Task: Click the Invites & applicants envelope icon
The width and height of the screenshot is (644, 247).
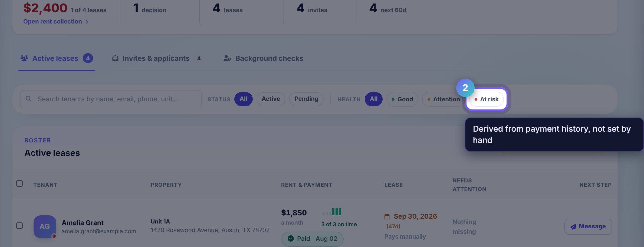Action: coord(115,58)
